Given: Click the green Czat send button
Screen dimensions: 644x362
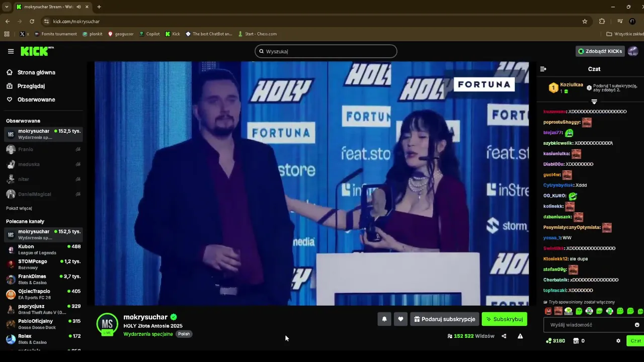Looking at the screenshot, I should click(x=635, y=341).
